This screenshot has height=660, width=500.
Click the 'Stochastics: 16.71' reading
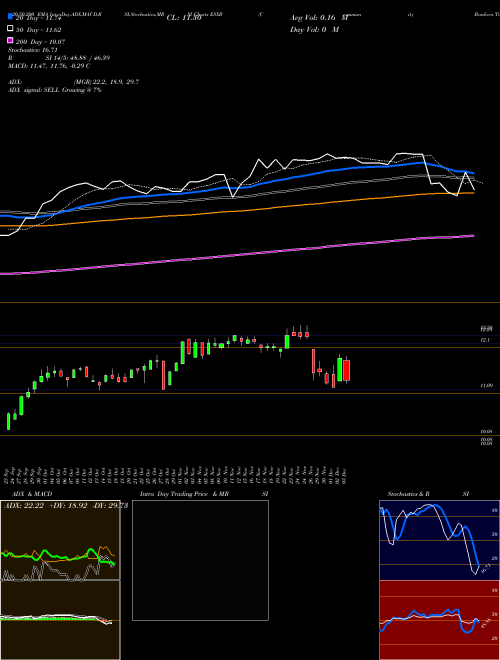tap(32, 50)
